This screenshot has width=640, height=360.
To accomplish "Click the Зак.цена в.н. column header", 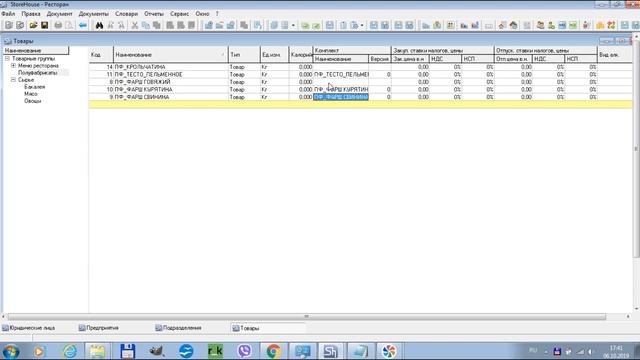I will 410,59.
